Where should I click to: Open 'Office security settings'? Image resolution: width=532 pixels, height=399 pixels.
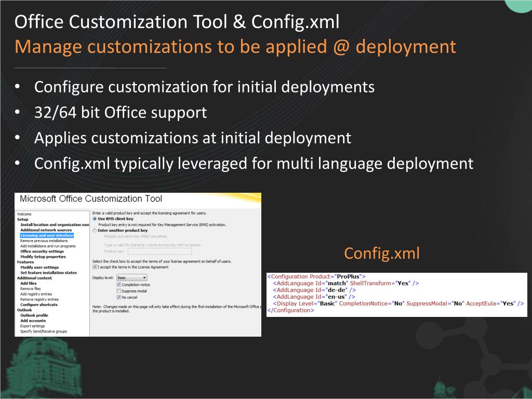point(42,251)
